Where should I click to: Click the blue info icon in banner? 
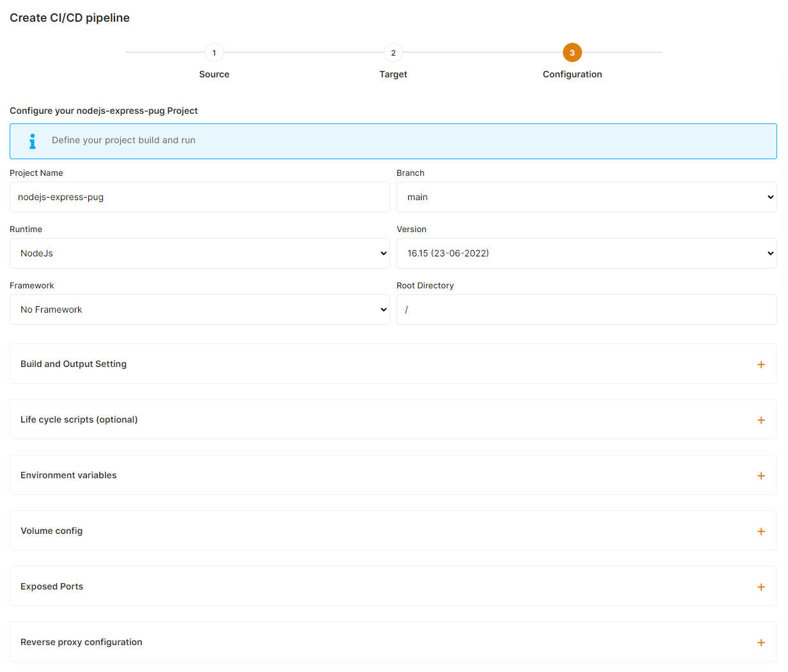[33, 141]
